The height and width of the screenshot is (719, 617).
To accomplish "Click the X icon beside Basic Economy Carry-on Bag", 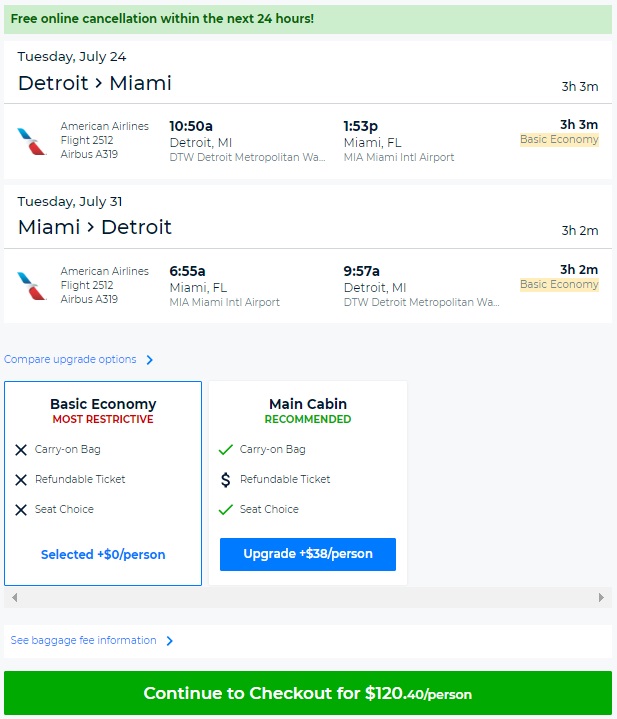I will click(21, 450).
